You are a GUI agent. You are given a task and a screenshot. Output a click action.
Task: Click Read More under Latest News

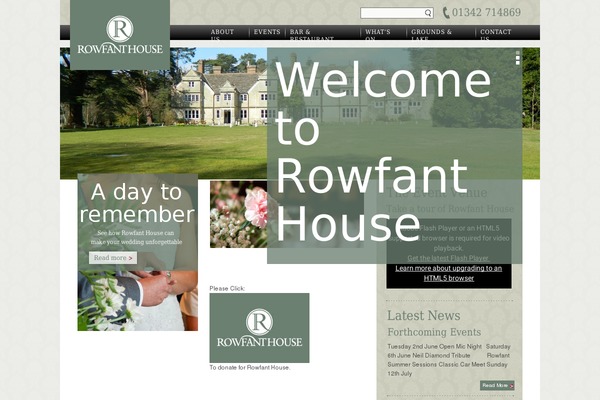[497, 385]
